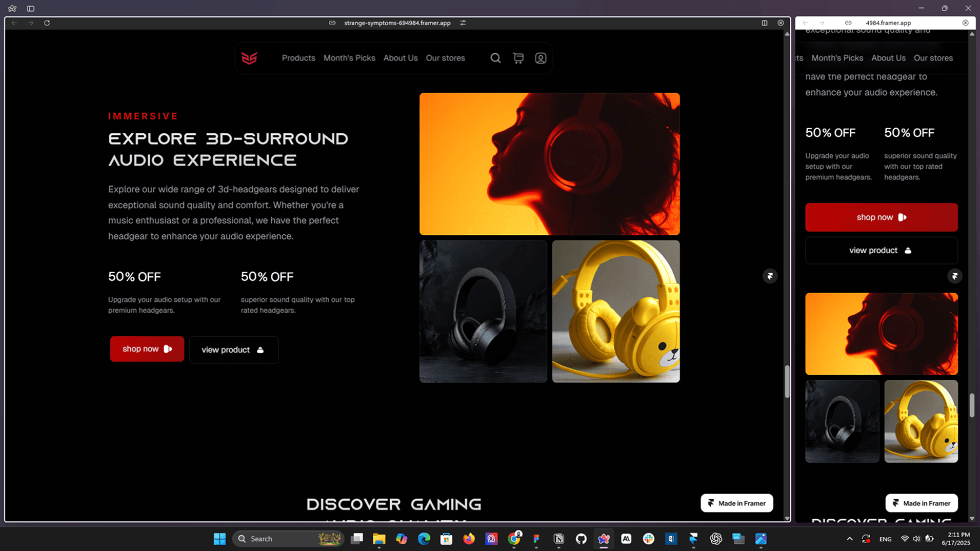Click the Products nav link
The height and width of the screenshot is (551, 980).
298,58
